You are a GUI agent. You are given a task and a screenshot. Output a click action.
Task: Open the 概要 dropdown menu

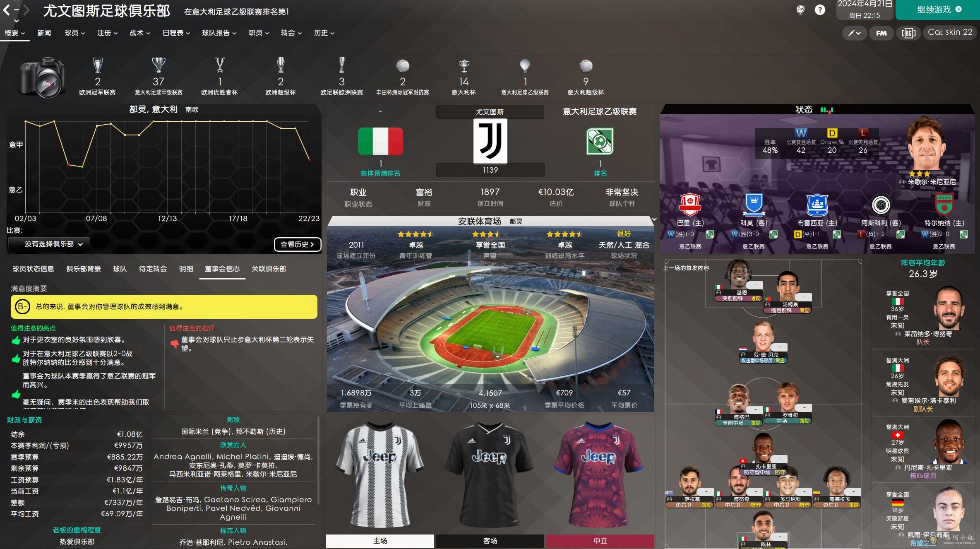point(14,33)
